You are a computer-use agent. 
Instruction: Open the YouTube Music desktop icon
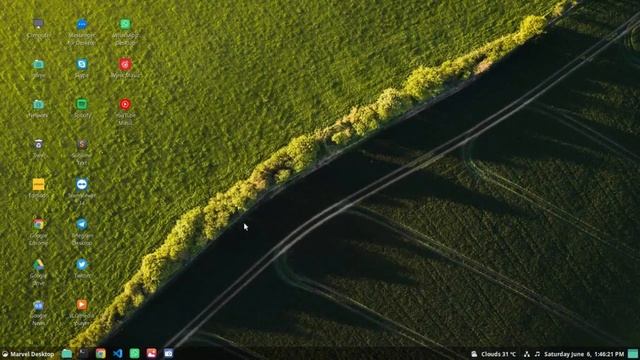[125, 104]
